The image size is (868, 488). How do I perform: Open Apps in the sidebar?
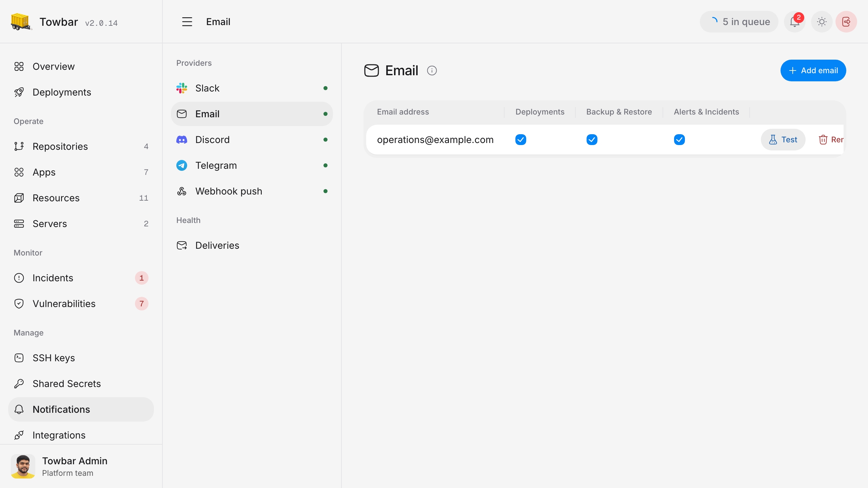tap(81, 172)
